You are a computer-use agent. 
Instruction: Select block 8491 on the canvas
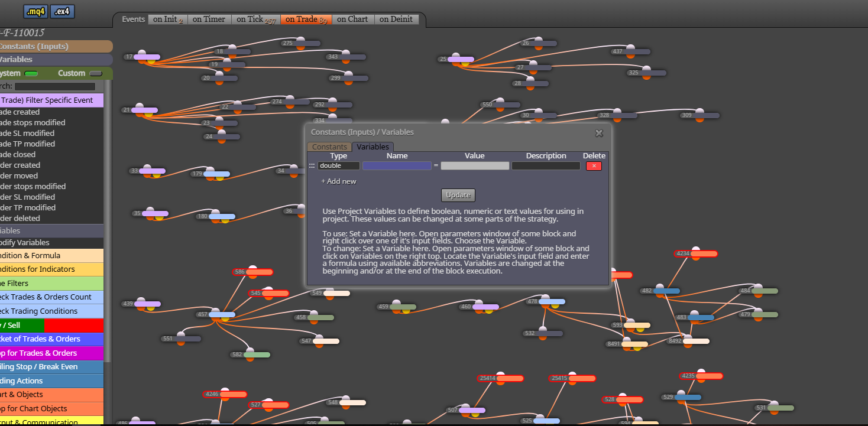point(627,344)
